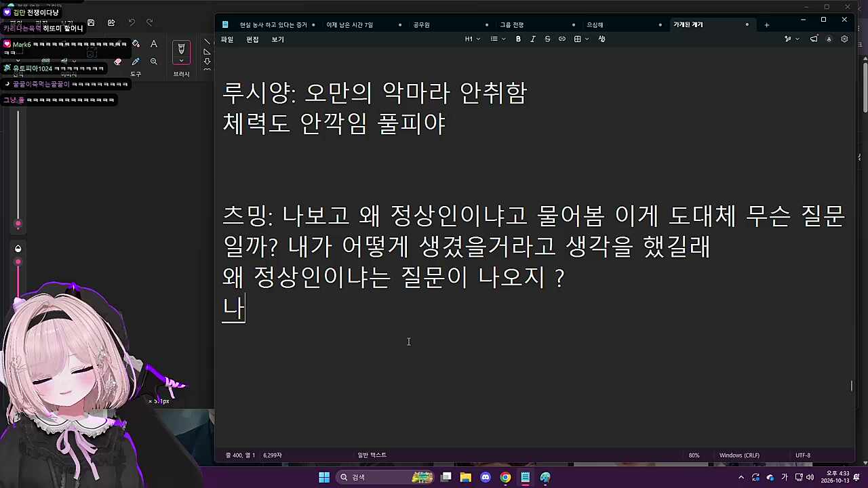Click the Paint icon on the taskbar

click(x=545, y=477)
